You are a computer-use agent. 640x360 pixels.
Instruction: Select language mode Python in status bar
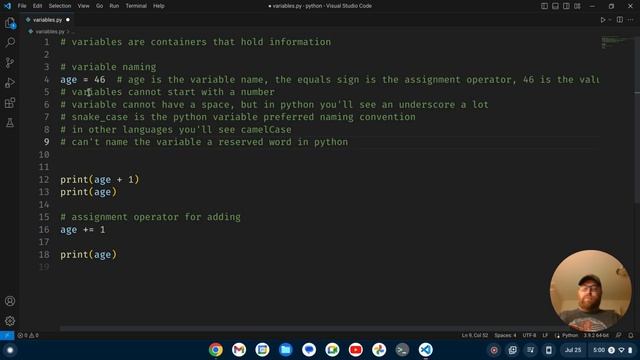click(x=570, y=335)
